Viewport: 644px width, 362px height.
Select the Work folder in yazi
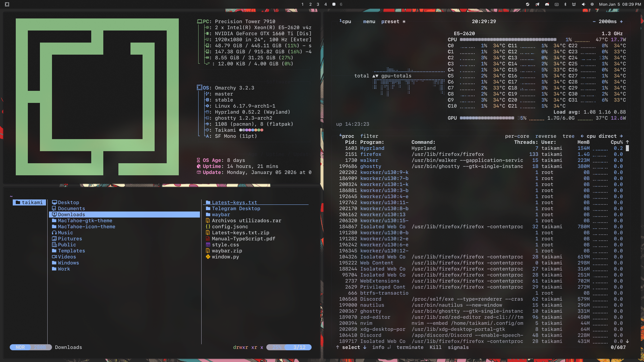point(124,269)
